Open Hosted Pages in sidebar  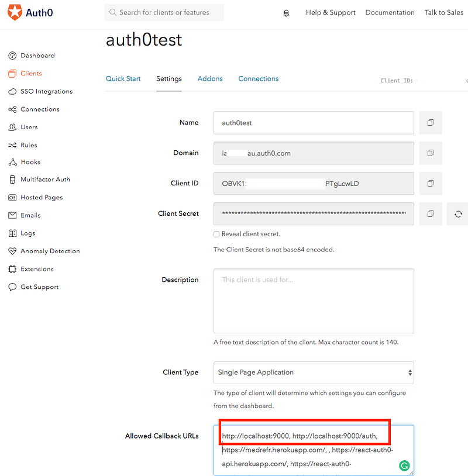click(42, 197)
